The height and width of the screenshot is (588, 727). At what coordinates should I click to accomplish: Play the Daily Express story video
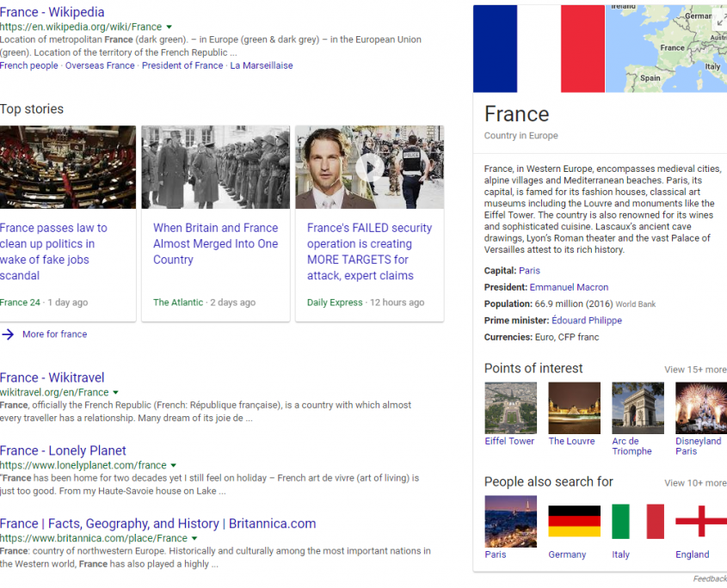coord(369,167)
